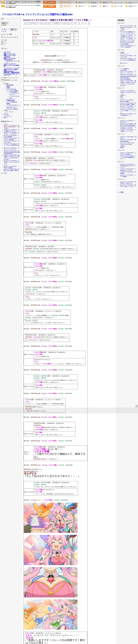Open 直轄バトルロイヤルR menu link

pyautogui.click(x=10, y=54)
